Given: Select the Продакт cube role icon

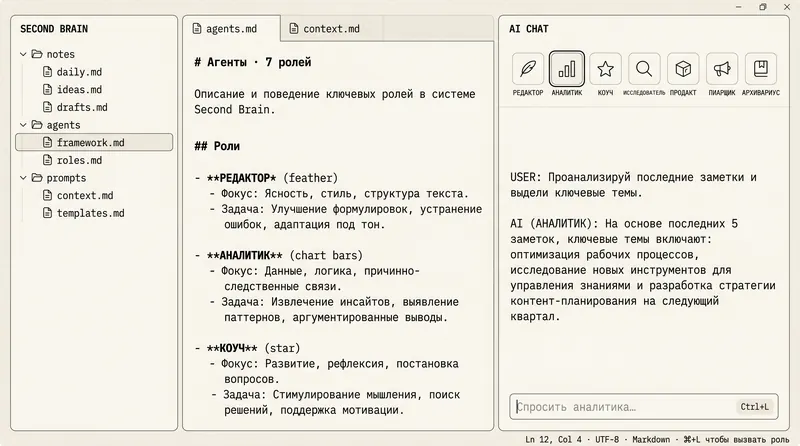Looking at the screenshot, I should pos(683,68).
